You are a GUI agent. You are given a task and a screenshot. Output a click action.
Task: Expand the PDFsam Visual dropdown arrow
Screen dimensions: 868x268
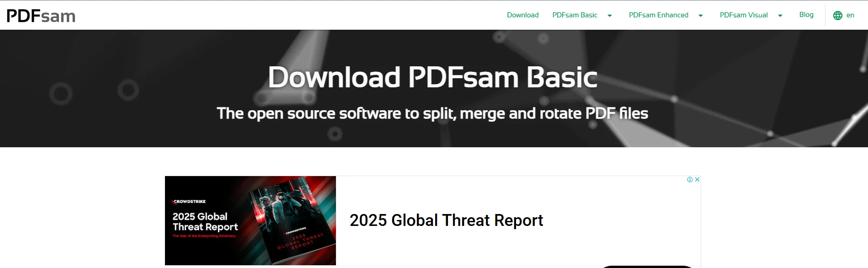click(x=780, y=16)
